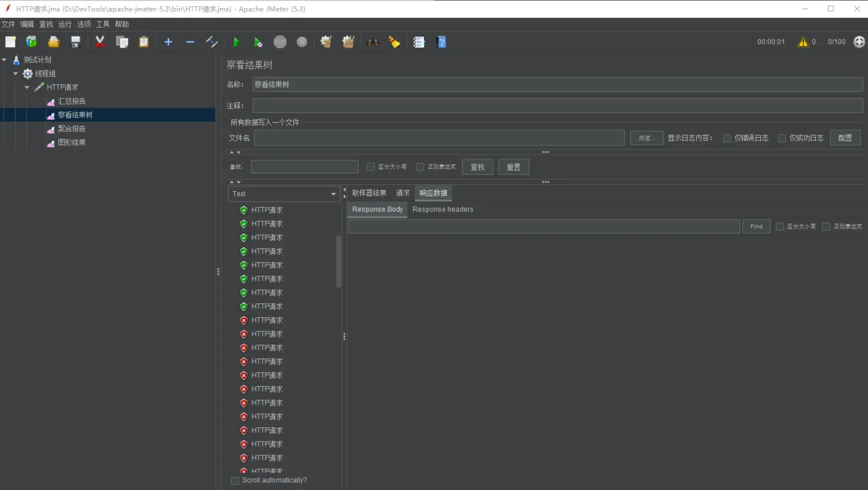This screenshot has width=868, height=490.
Task: Click the Cut scissors icon in toolbar
Action: (x=100, y=42)
